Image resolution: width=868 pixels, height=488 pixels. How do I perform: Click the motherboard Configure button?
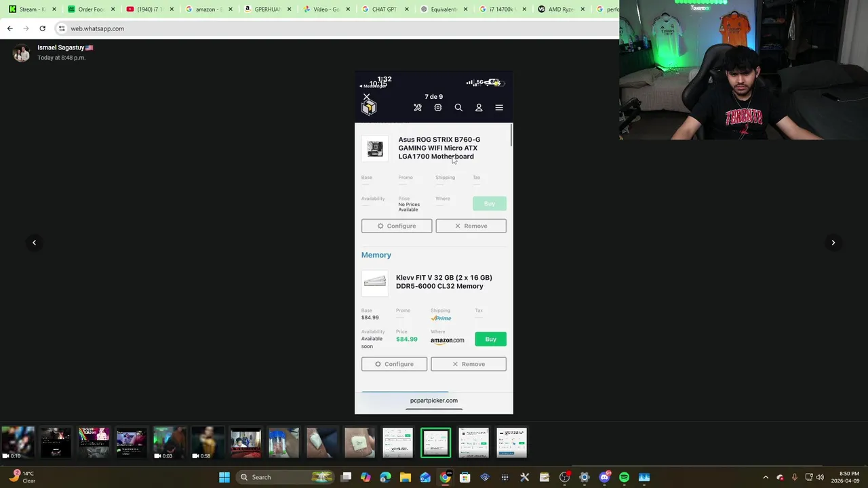(397, 226)
